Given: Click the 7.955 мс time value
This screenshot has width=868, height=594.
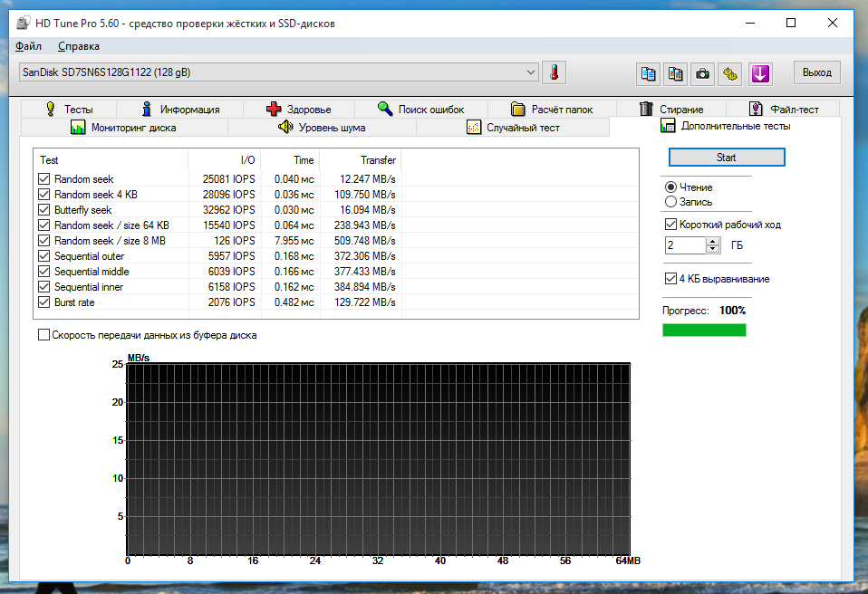Looking at the screenshot, I should coord(294,241).
